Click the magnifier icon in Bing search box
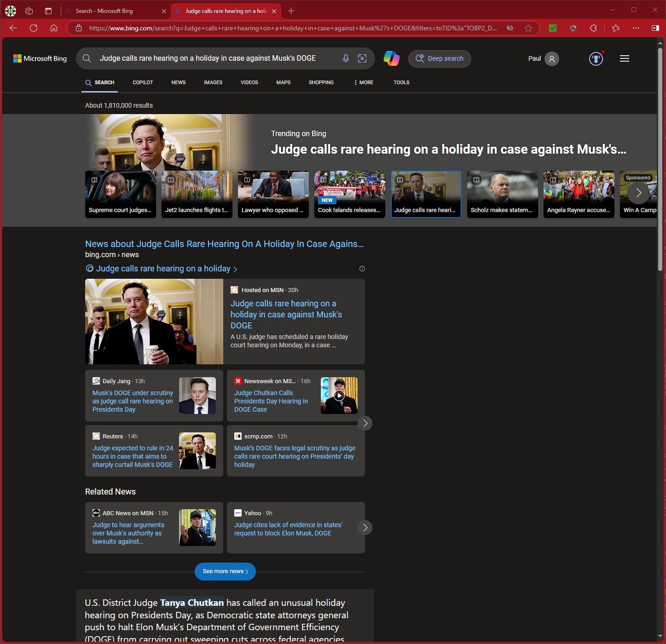Screen dimensions: 666x644 click(87, 58)
